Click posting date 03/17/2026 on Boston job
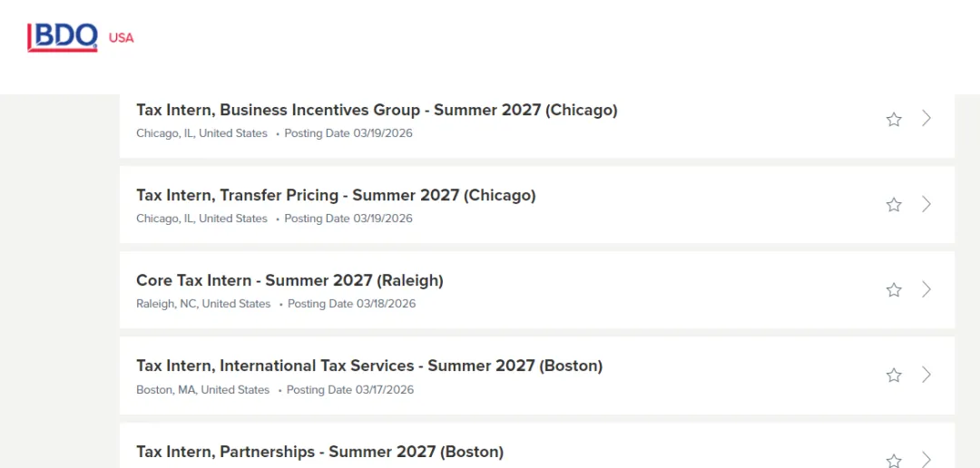 coord(350,390)
